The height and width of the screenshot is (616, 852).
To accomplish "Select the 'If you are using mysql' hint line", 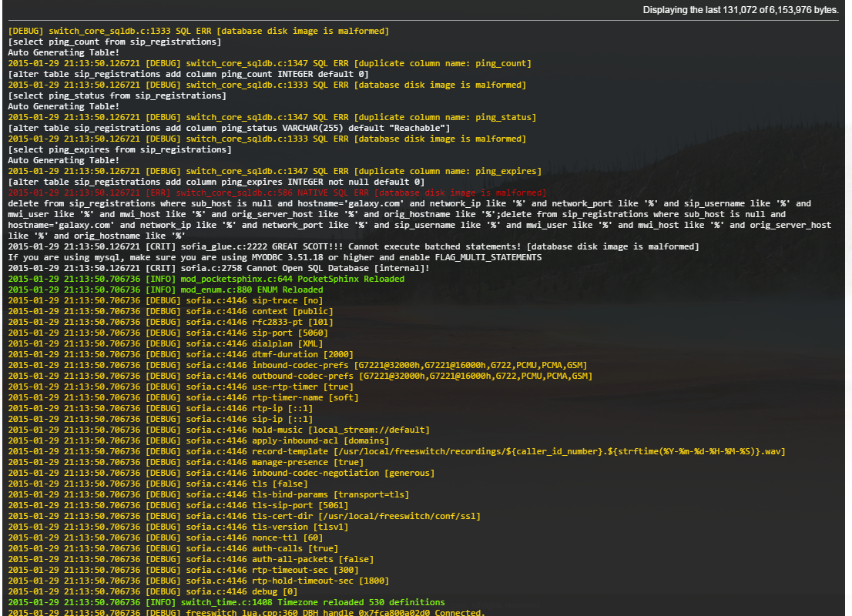I will click(274, 257).
